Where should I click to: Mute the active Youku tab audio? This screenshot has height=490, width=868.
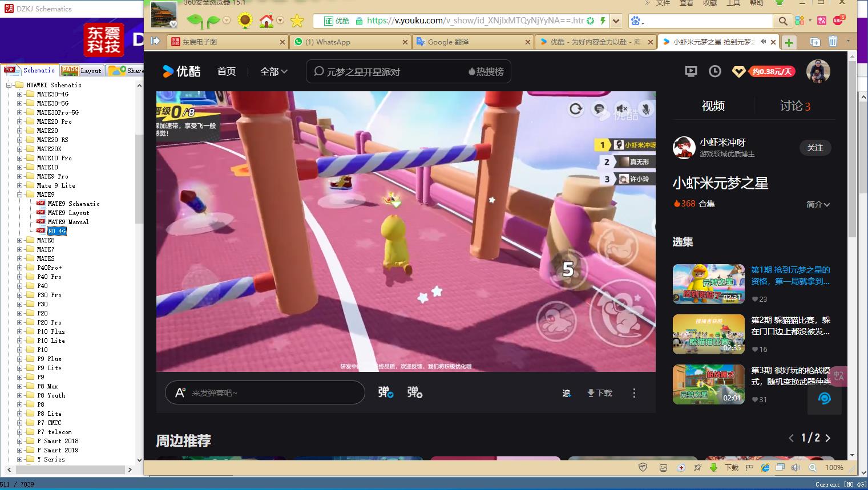(x=763, y=42)
